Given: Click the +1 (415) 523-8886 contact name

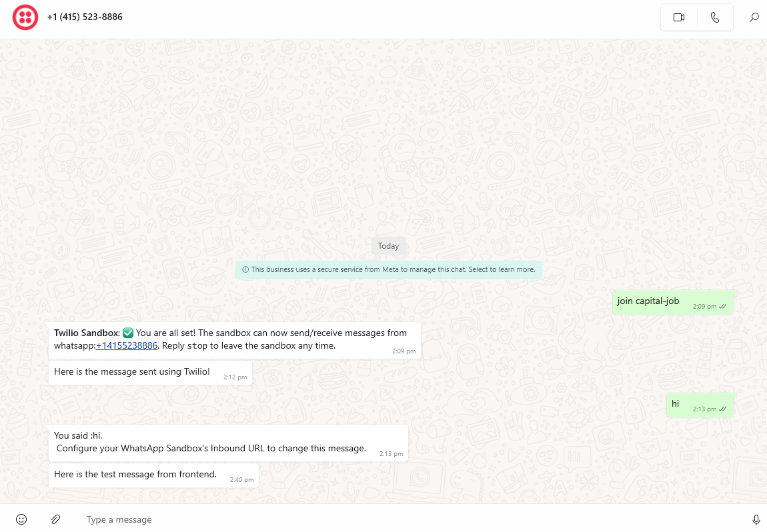Looking at the screenshot, I should click(85, 17).
